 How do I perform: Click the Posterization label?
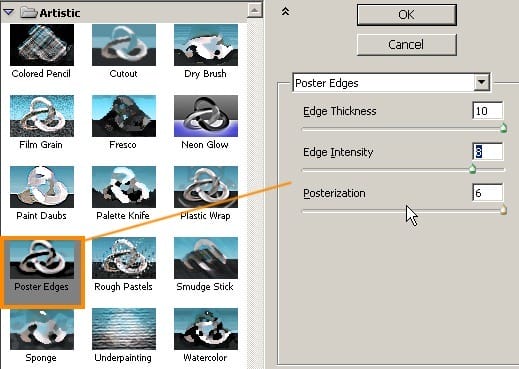click(334, 193)
